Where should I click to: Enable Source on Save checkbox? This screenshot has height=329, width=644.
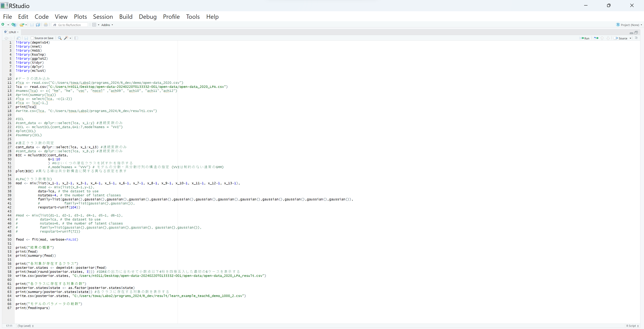pyautogui.click(x=32, y=38)
